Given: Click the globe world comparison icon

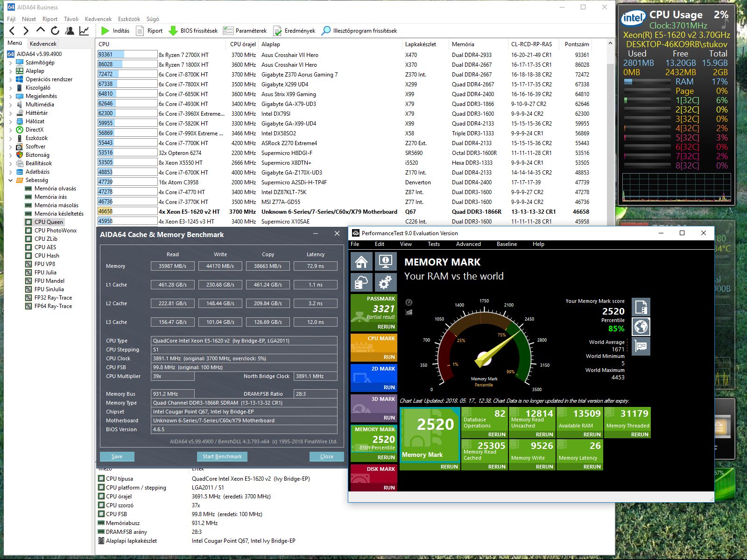Looking at the screenshot, I should (x=641, y=327).
